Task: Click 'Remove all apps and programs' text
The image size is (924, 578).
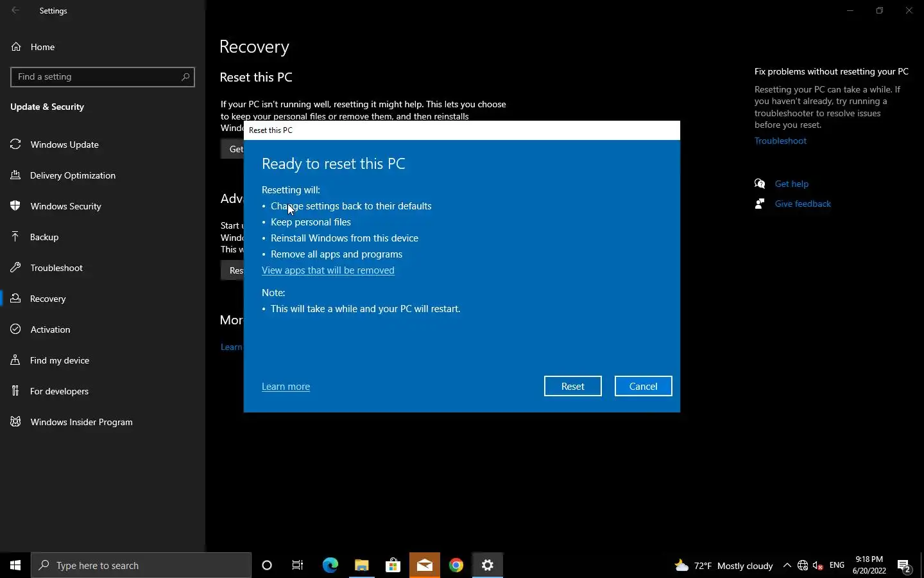Action: pos(336,254)
